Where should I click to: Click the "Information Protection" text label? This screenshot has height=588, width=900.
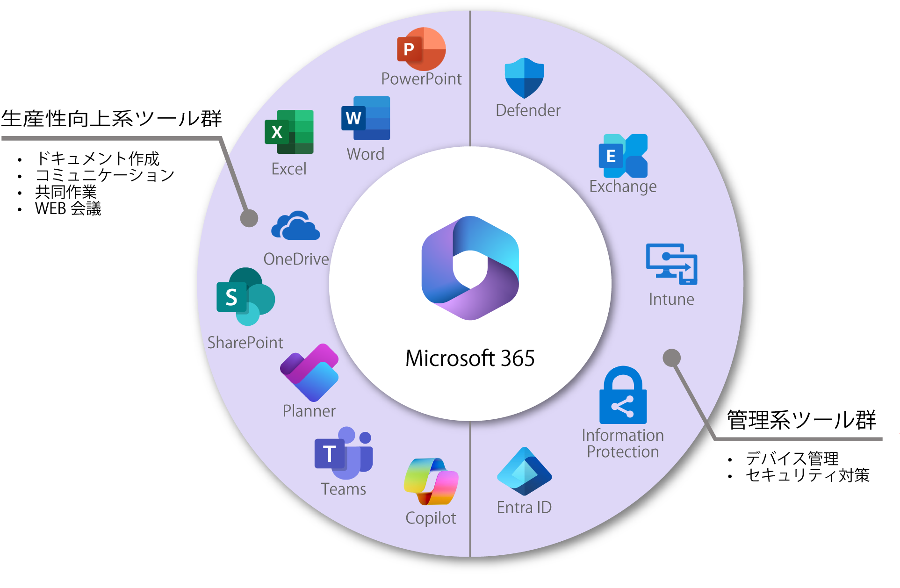(x=623, y=444)
